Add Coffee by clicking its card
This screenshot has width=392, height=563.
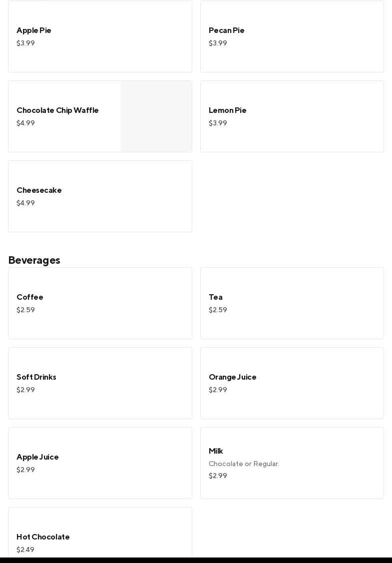coord(100,303)
